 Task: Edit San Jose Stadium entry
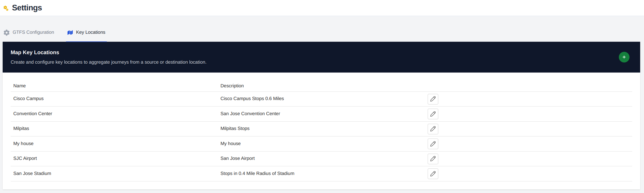click(433, 174)
